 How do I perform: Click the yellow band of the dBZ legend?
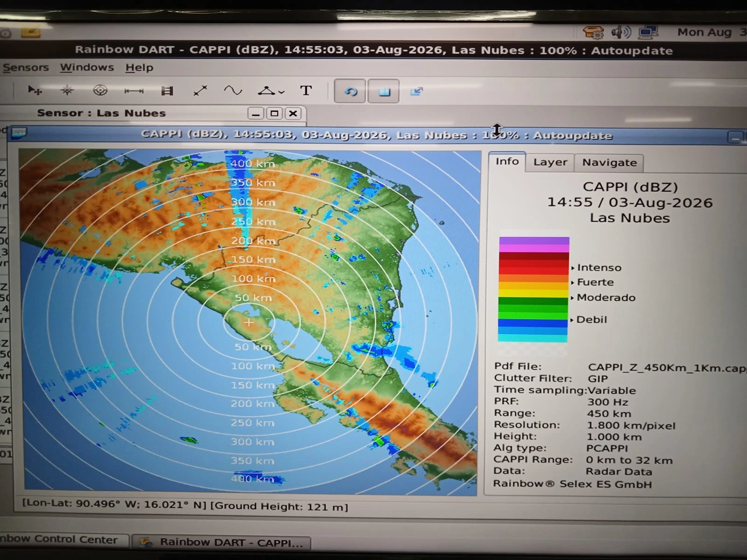534,293
